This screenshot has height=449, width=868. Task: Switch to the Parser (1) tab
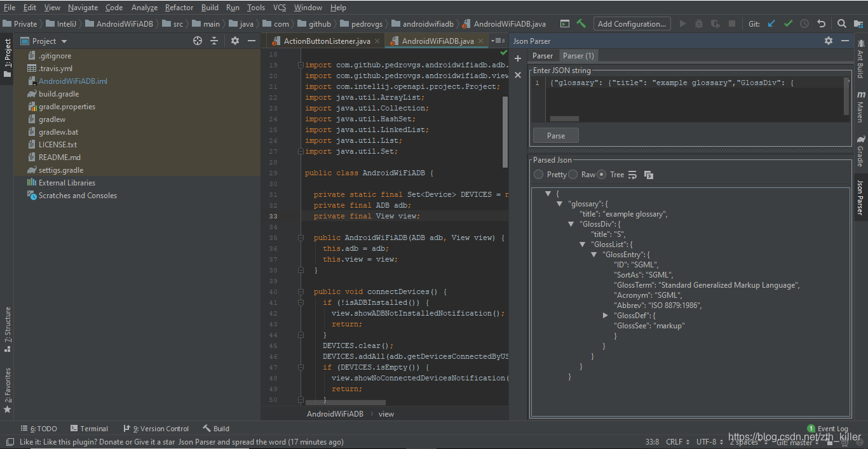tap(578, 56)
